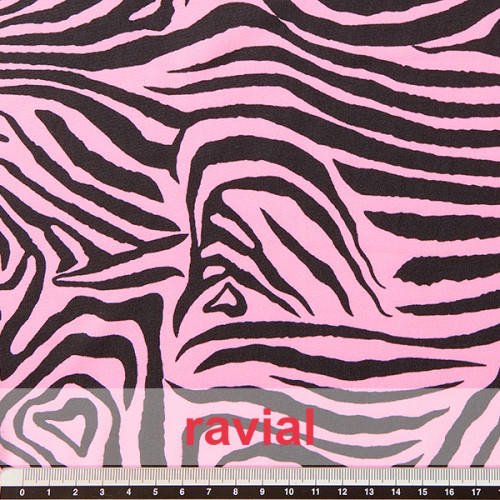
Task: Select the number 15 on the ruler
Action: [422, 492]
